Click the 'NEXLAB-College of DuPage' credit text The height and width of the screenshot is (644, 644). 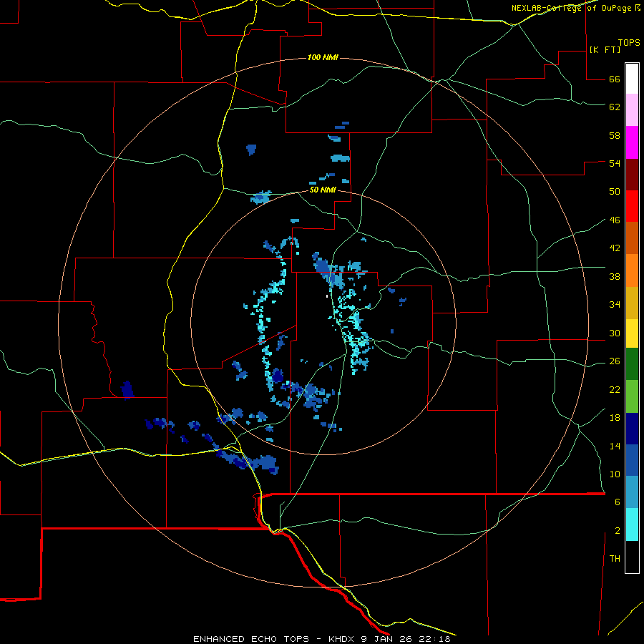[x=571, y=8]
